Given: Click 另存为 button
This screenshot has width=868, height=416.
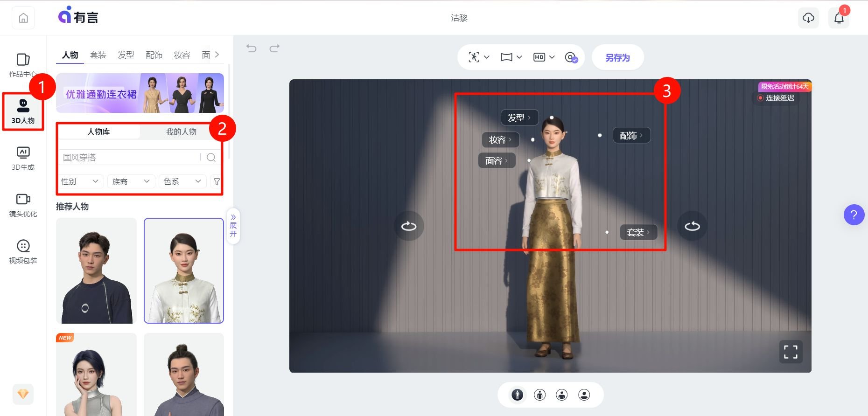Looking at the screenshot, I should click(617, 57).
